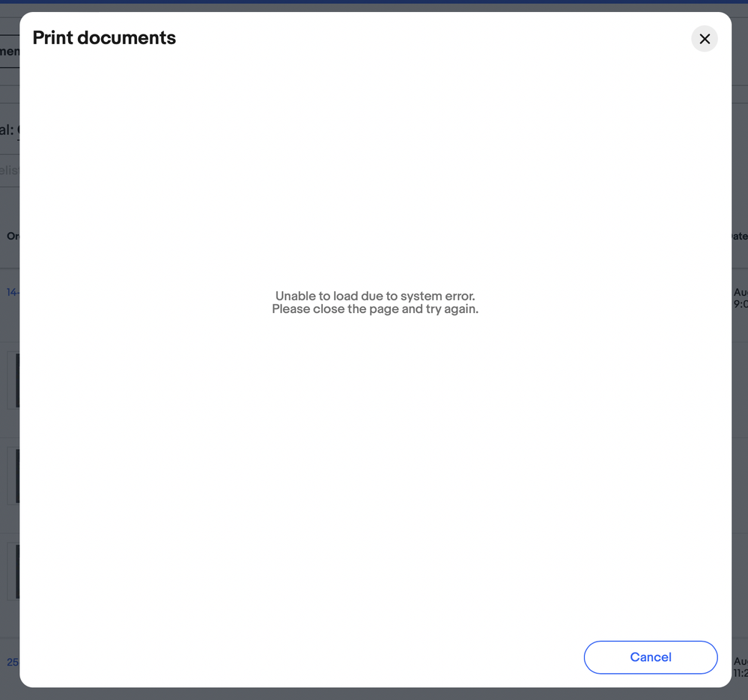Viewport: 748px width, 700px height.
Task: Click the Cancel button
Action: click(650, 657)
